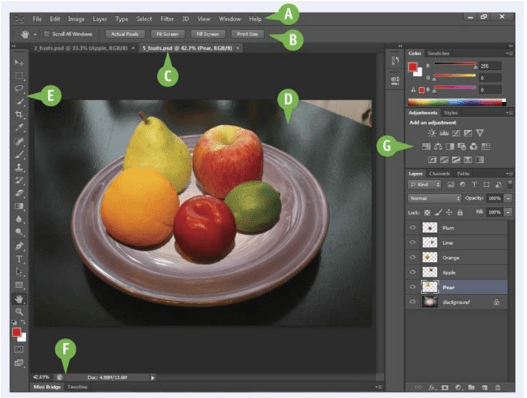Add a Color Balance adjustment
This screenshot has width=527, height=398.
438,147
